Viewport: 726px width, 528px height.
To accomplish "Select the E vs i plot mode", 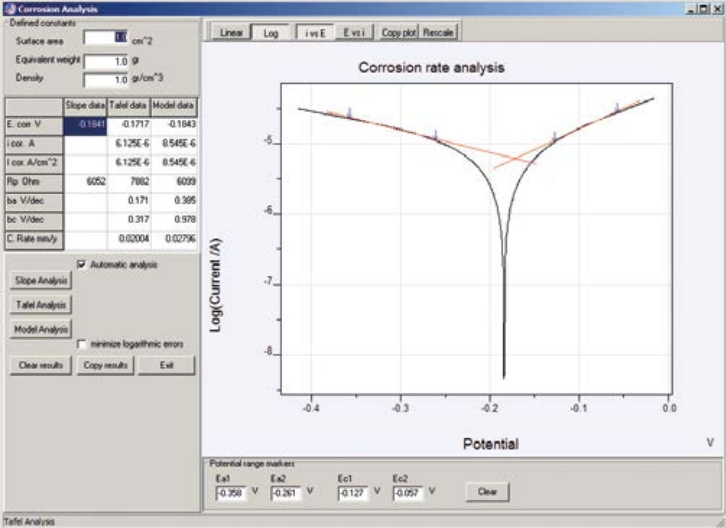I will click(x=354, y=32).
